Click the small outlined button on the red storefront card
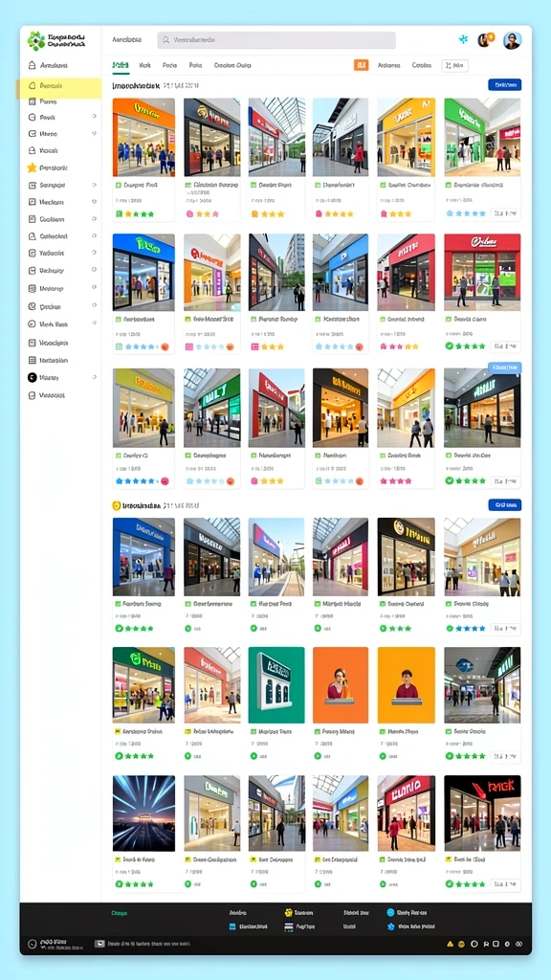The width and height of the screenshot is (551, 980). coord(505,346)
